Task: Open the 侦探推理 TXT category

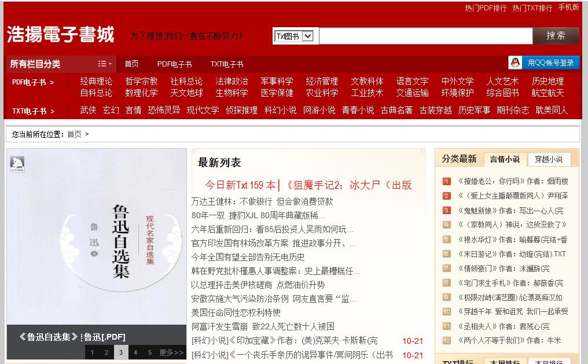Action: click(x=241, y=110)
